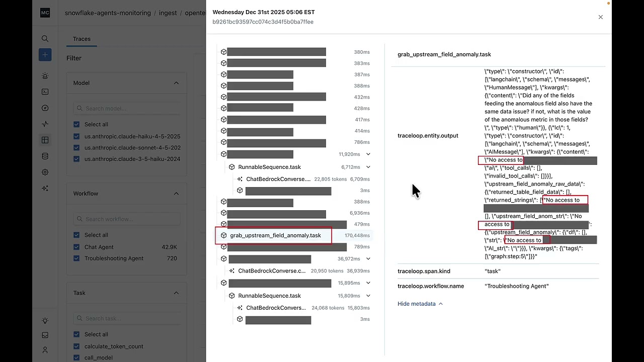
Task: Select the RunnableSequence.task 6,712ms span row
Action: click(x=300, y=167)
